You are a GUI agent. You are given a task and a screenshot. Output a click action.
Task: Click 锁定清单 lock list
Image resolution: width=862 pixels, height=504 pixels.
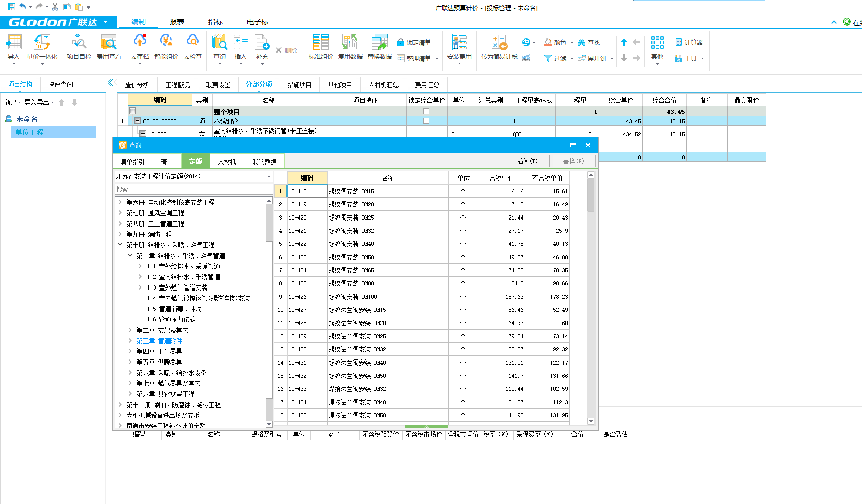(x=414, y=43)
